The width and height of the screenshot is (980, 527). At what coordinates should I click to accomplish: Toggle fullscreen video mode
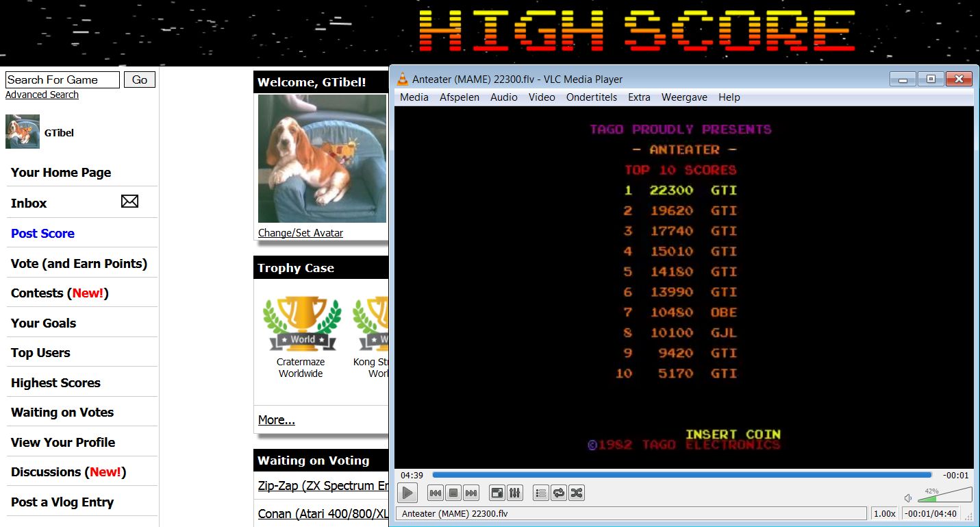point(497,493)
